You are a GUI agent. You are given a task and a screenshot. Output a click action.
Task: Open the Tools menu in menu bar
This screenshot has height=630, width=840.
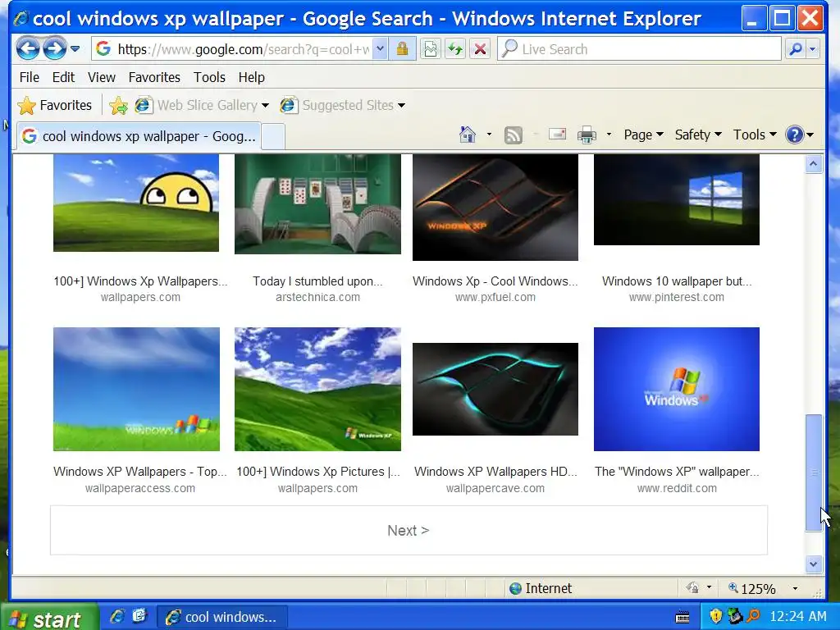point(209,77)
